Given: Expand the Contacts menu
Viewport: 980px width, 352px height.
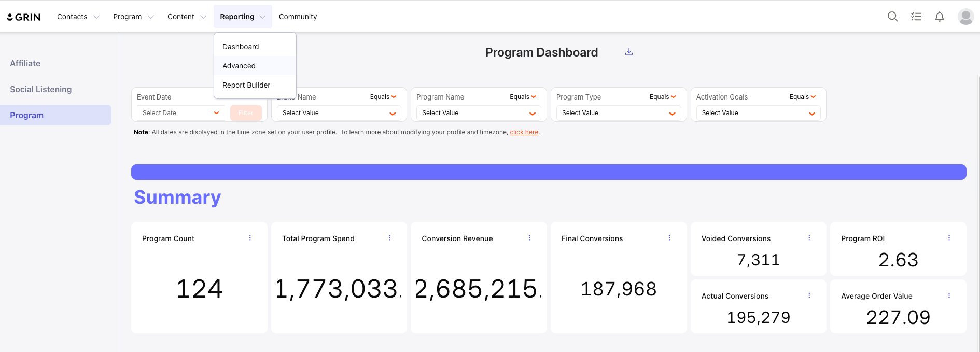Looking at the screenshot, I should point(78,17).
